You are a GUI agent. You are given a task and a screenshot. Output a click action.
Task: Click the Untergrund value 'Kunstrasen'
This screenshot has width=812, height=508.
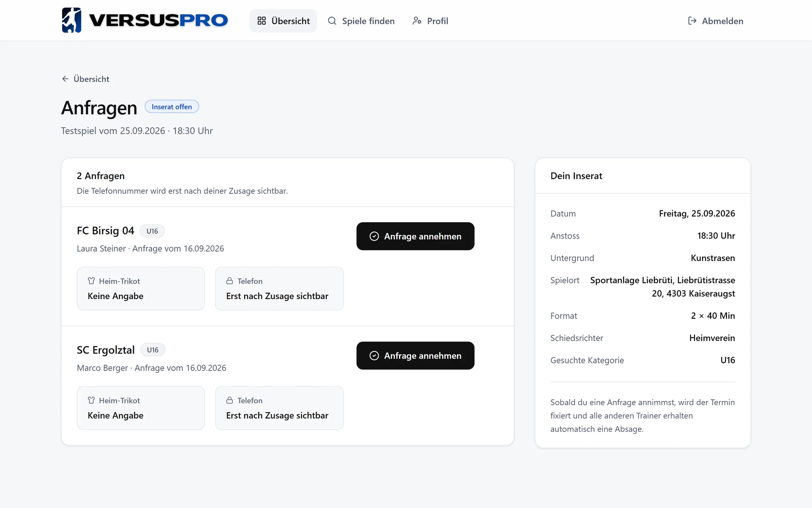coord(713,258)
